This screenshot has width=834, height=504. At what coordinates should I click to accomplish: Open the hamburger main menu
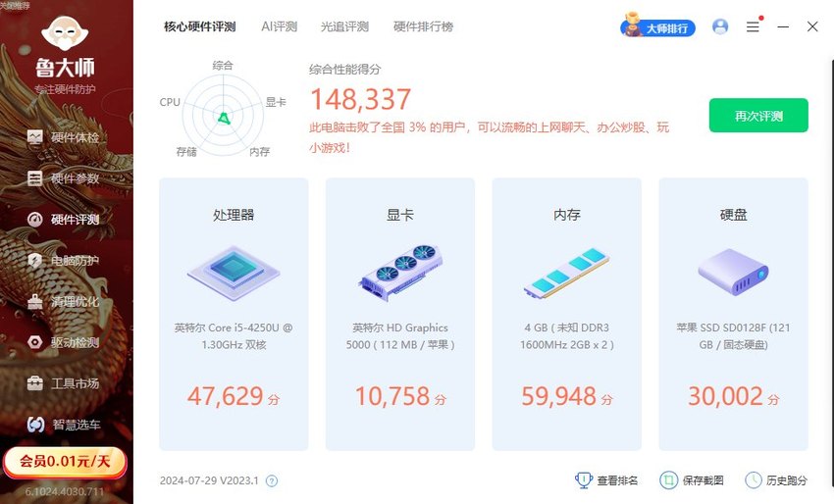754,26
